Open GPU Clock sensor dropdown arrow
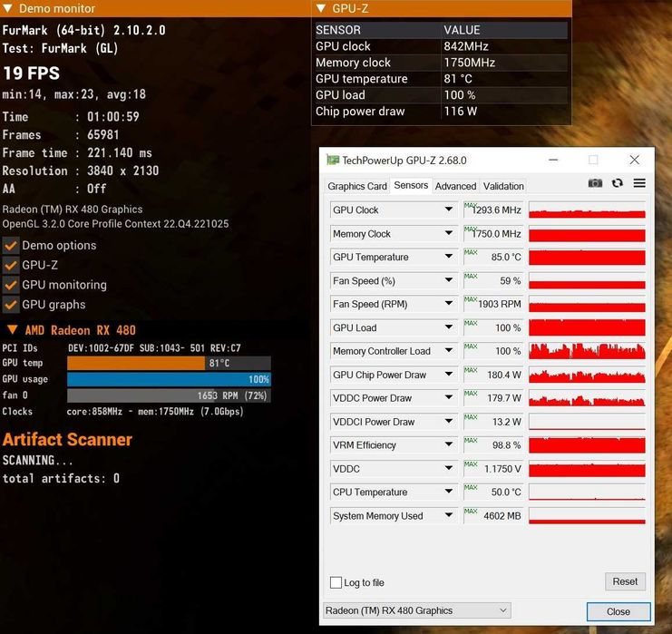This screenshot has height=634, width=672. (449, 210)
